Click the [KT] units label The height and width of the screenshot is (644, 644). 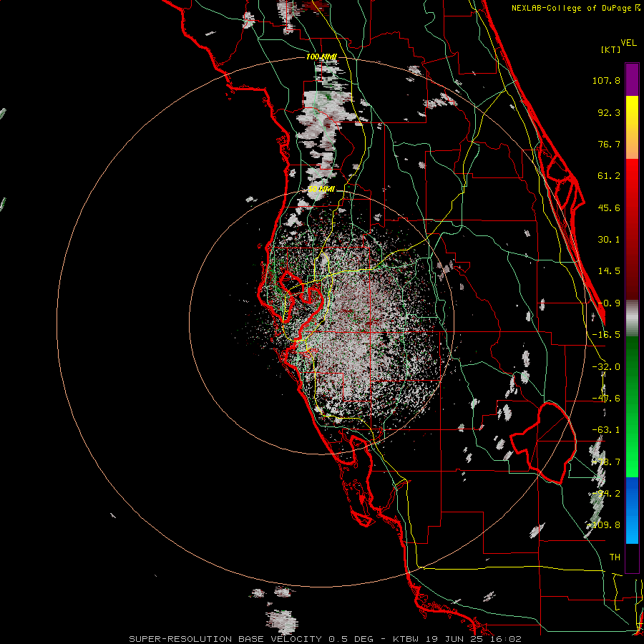click(x=610, y=49)
